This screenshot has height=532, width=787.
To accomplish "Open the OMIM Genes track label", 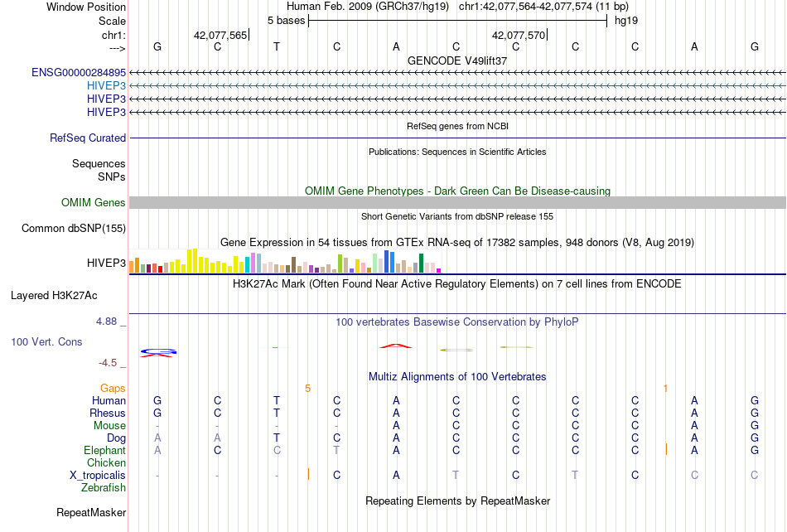I will click(94, 203).
